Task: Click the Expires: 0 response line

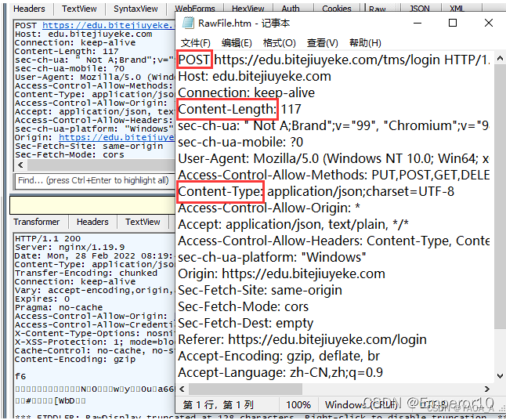Action: tap(42, 299)
